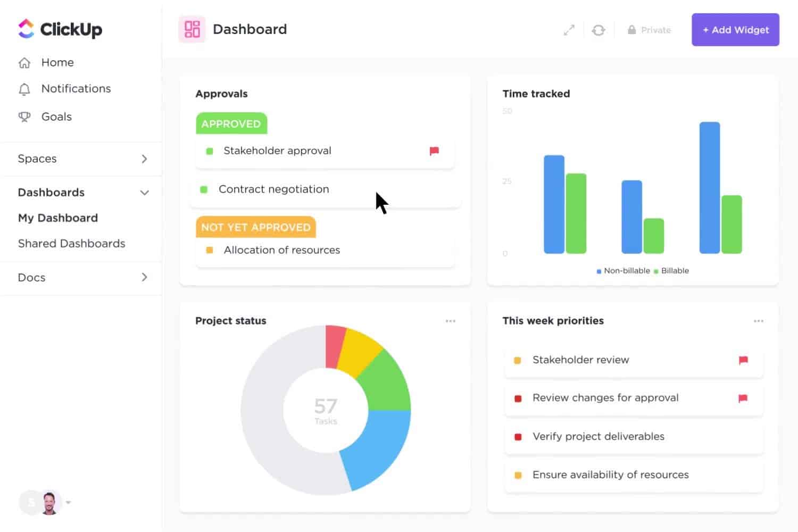
Task: Expand the Docs section
Action: coord(144,277)
